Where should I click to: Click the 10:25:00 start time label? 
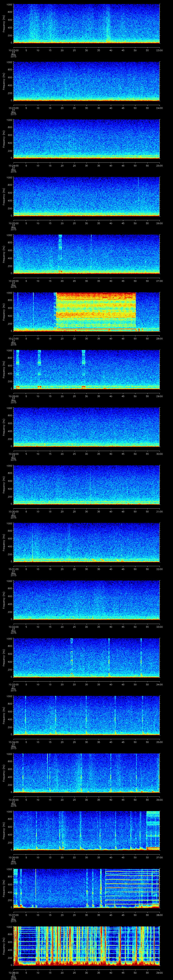click(x=13, y=223)
